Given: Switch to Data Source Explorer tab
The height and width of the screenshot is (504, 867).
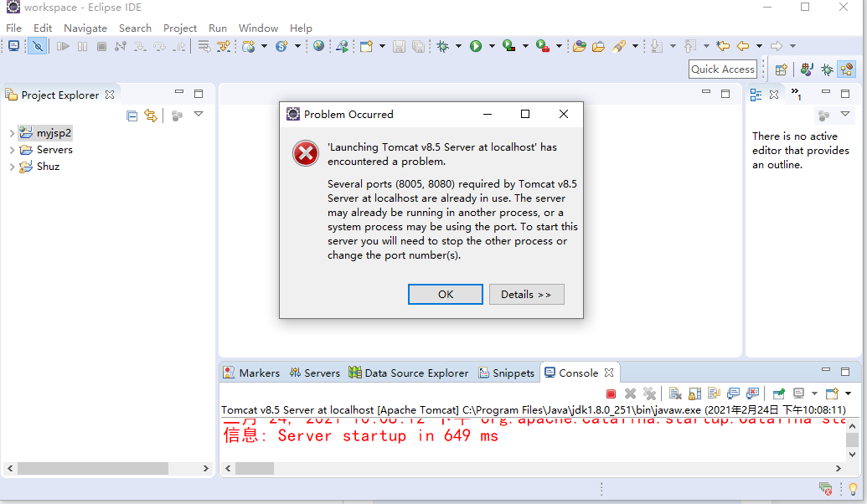Looking at the screenshot, I should click(x=409, y=373).
